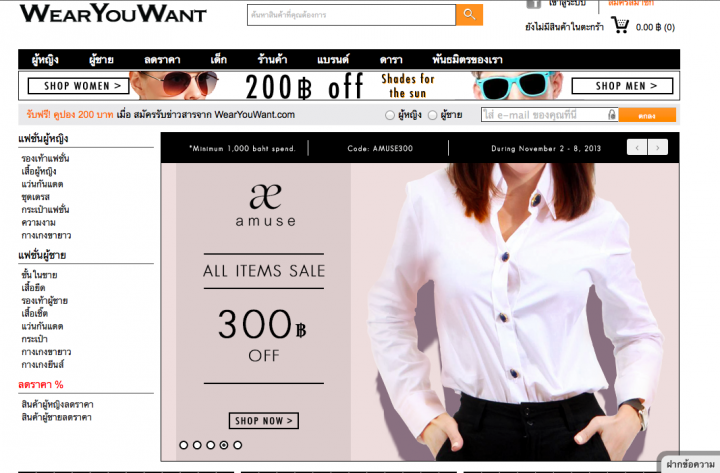The image size is (720, 473).
Task: Click the Facebook login icon
Action: (534, 4)
